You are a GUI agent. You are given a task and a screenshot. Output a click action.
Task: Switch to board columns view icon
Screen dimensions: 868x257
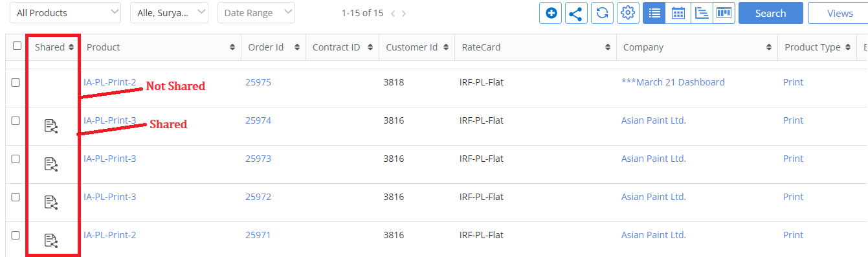point(724,13)
